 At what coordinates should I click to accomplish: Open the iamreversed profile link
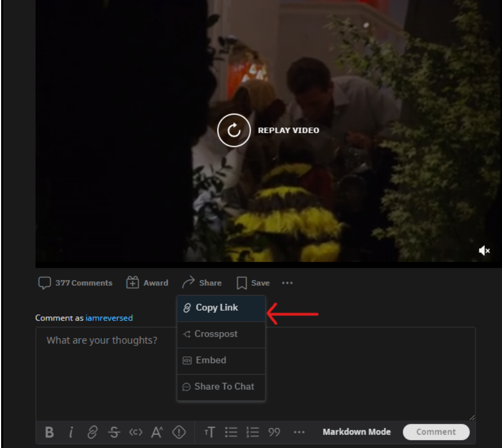(x=109, y=318)
